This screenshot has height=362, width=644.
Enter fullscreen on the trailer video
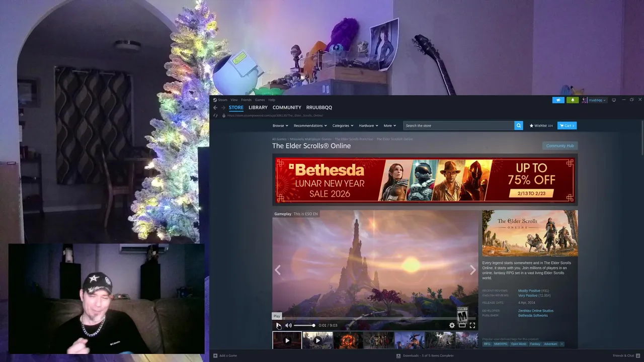(472, 325)
